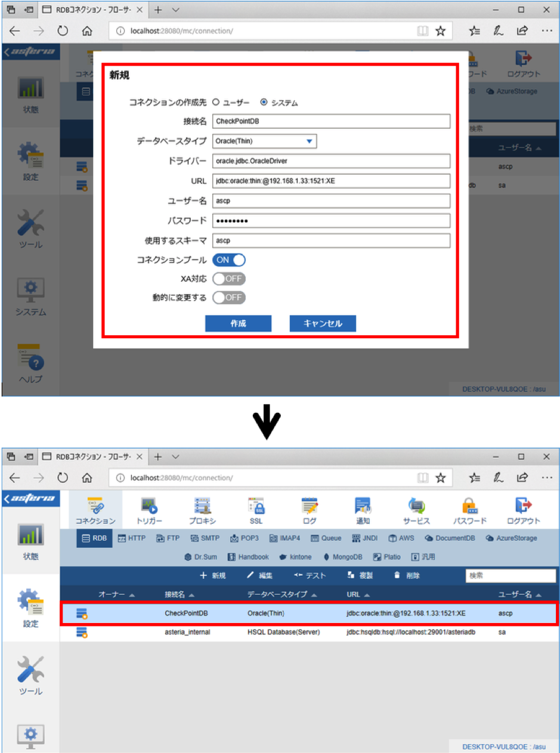The width and height of the screenshot is (560, 753).
Task: Click the 使用するスキーマ input field
Action: tap(331, 240)
